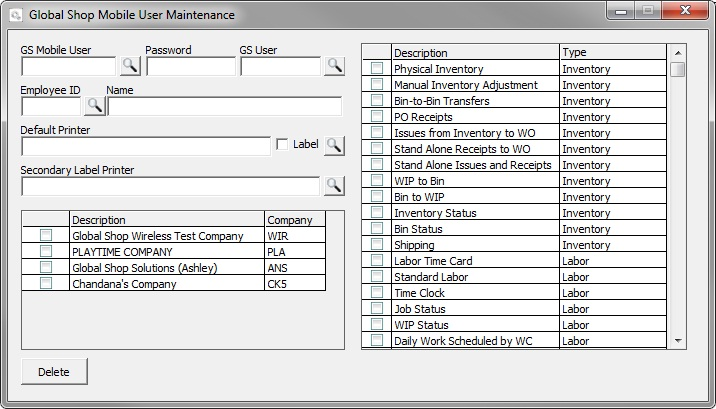716x409 pixels.
Task: Minimize the User Maintenance window
Action: click(621, 11)
